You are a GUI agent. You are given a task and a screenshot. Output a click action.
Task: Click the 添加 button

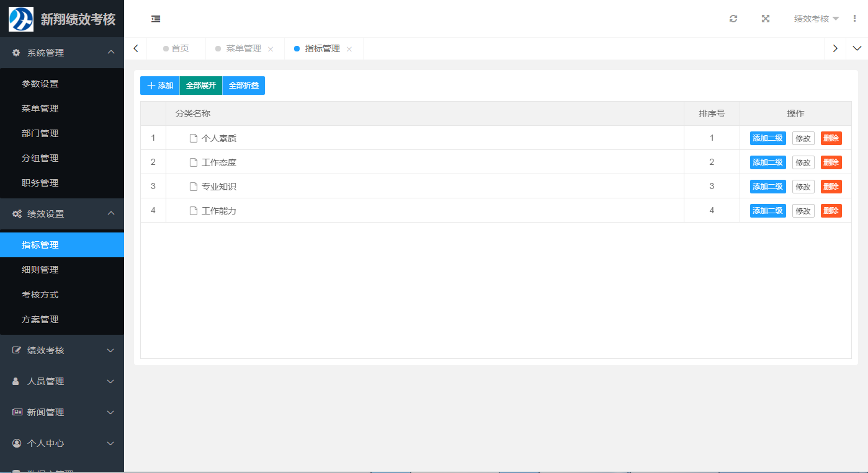coord(159,86)
